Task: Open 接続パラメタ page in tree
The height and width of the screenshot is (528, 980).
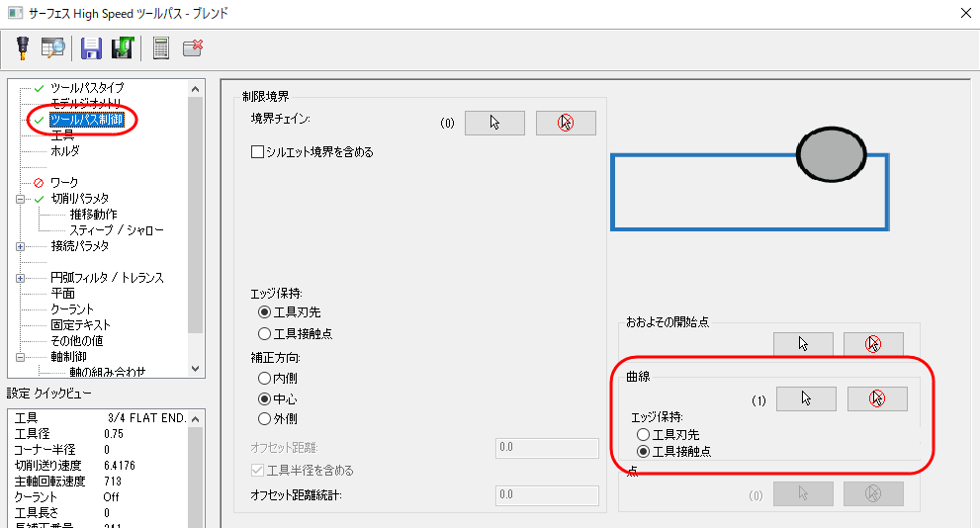Action: [x=79, y=246]
